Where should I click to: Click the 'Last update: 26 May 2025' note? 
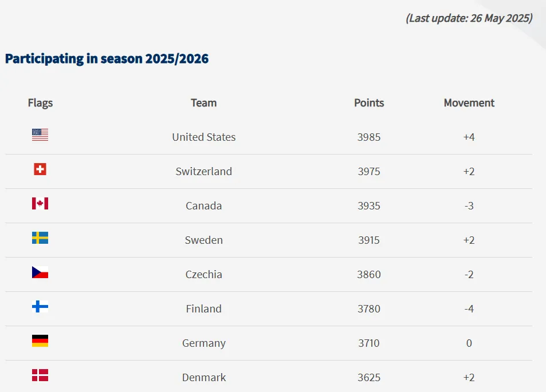469,18
